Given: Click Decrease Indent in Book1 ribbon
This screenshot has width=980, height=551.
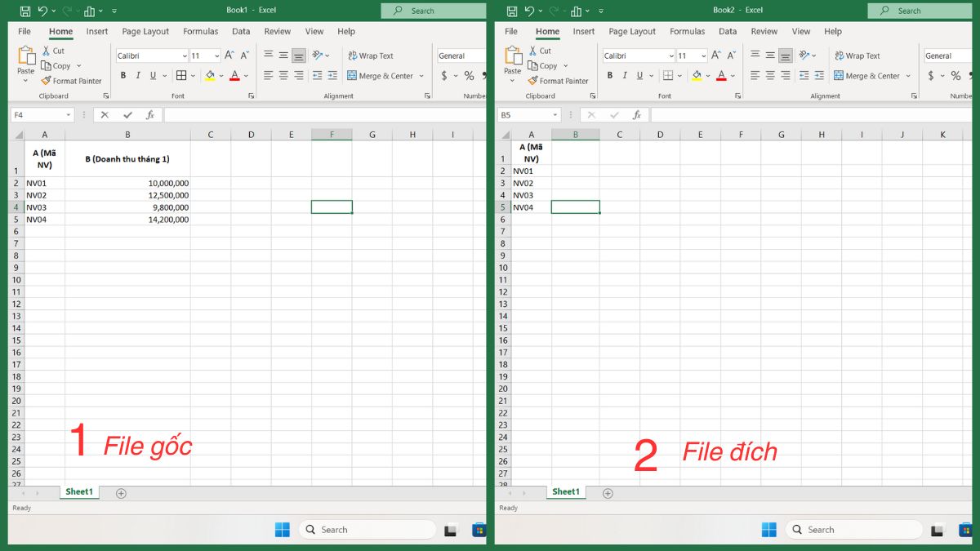Looking at the screenshot, I should click(x=318, y=75).
